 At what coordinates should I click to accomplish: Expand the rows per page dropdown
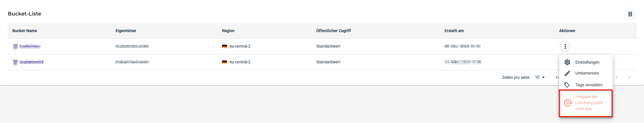[x=540, y=77]
